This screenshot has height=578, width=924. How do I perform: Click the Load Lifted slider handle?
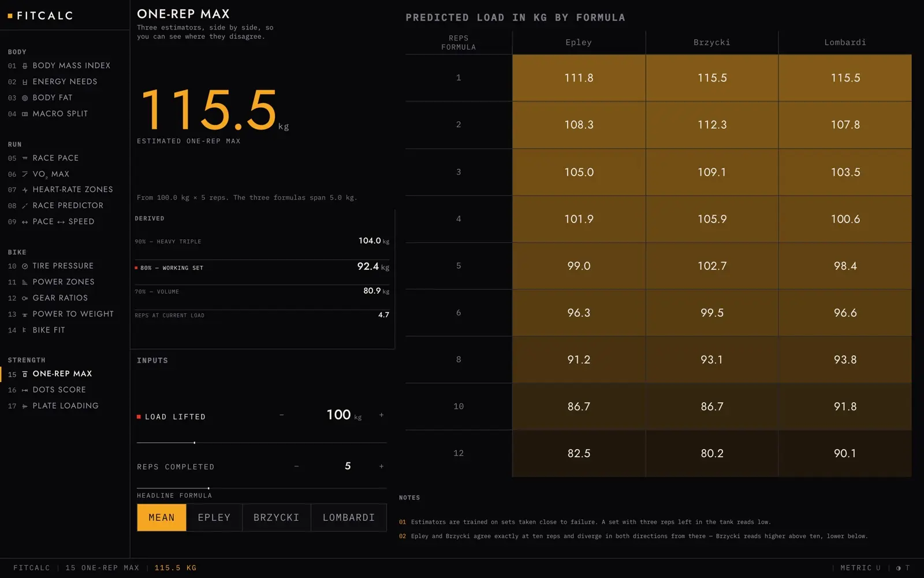(x=195, y=443)
